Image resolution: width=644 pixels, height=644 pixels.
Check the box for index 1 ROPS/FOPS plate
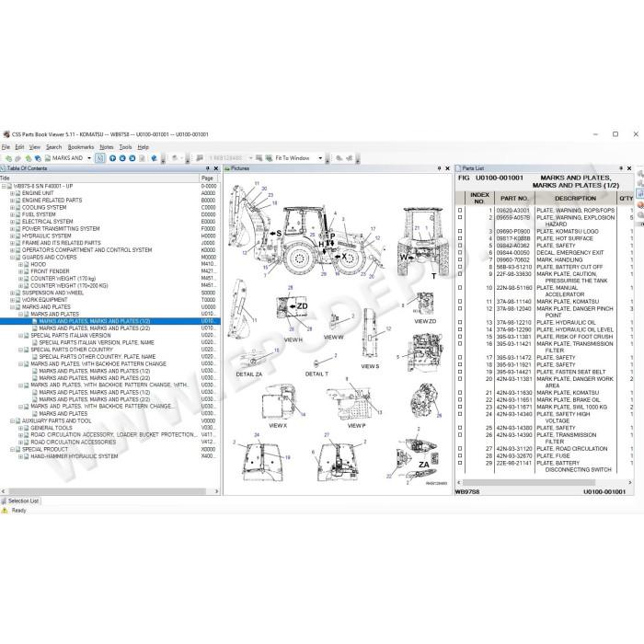[x=460, y=211]
